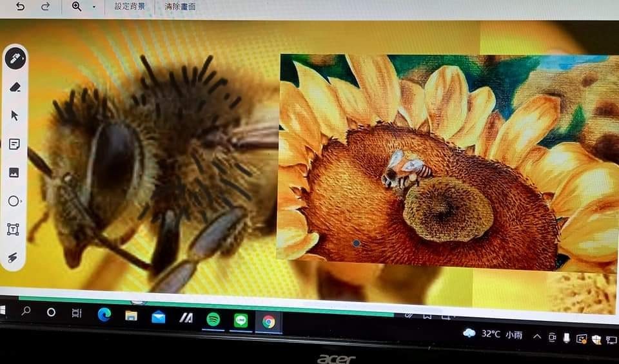Open the weather widget showing 32°C 小雨
The image size is (619, 364).
493,334
